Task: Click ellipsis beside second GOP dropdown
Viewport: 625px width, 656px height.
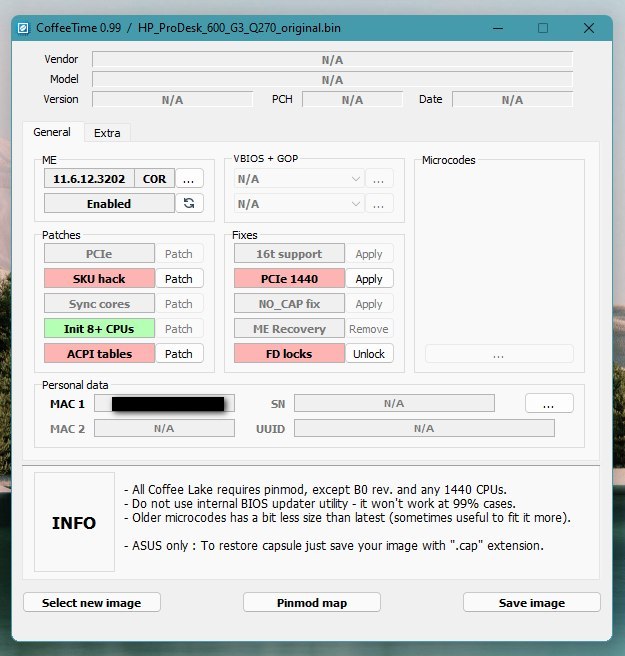Action: click(379, 204)
